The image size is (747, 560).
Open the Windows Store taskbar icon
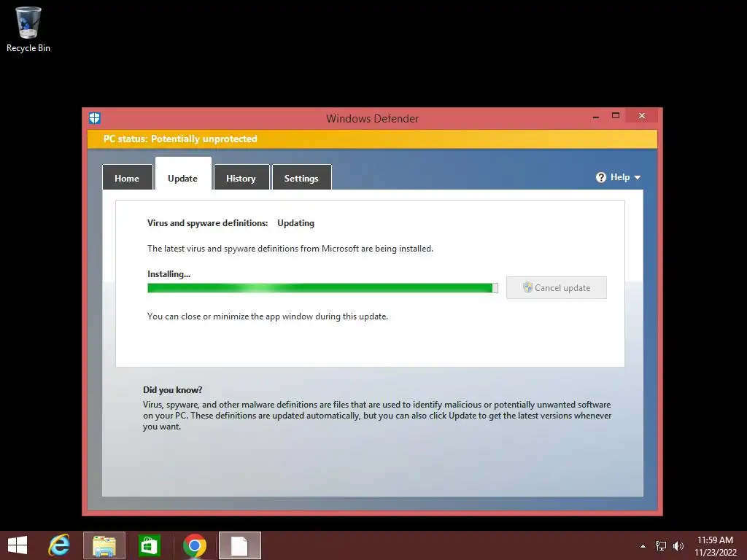click(149, 545)
